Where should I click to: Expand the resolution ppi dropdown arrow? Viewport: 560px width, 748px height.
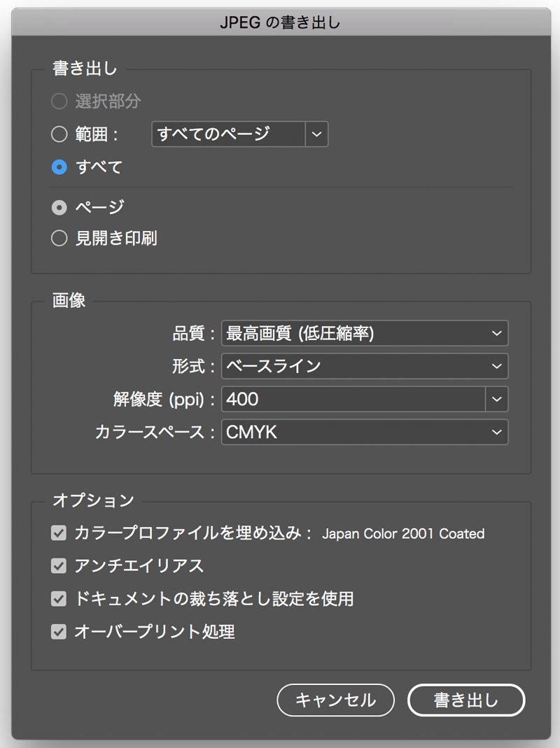(496, 399)
